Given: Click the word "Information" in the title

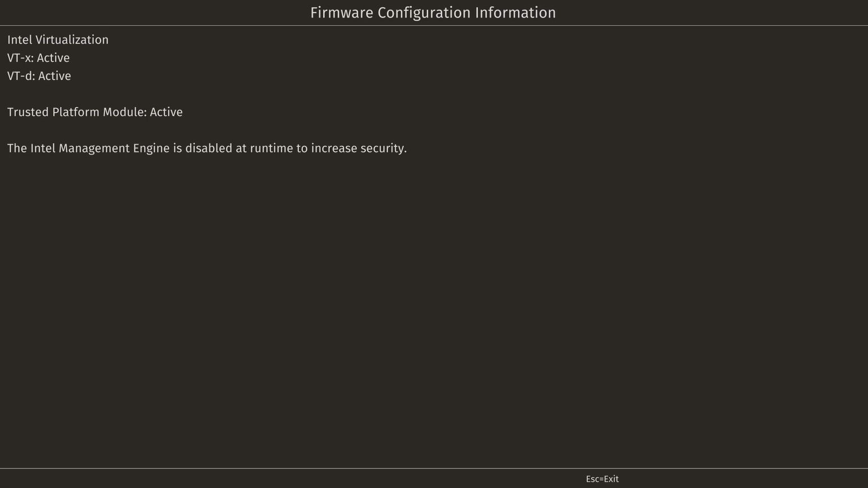Looking at the screenshot, I should tap(516, 13).
